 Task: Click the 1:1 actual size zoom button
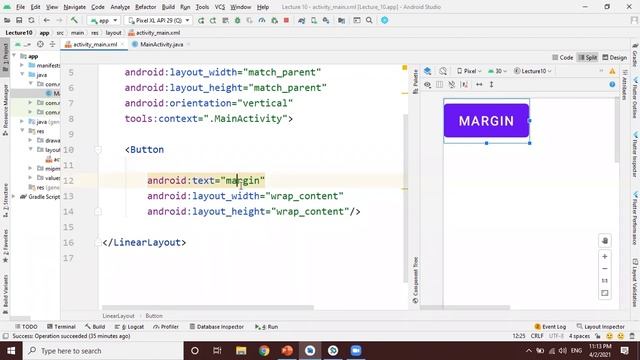tap(605, 281)
